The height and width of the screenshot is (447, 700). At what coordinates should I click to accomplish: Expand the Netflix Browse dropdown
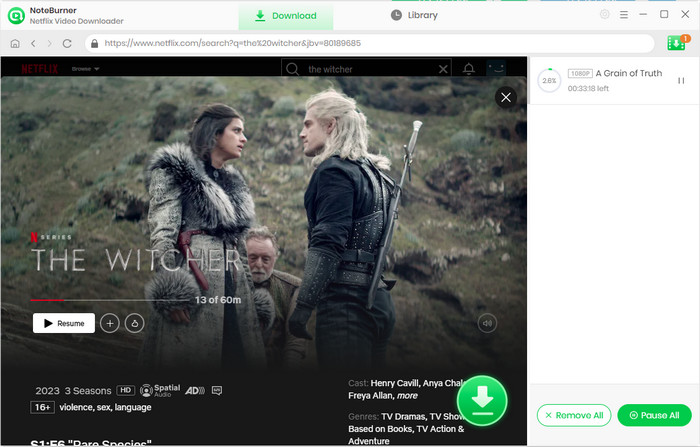(x=85, y=69)
